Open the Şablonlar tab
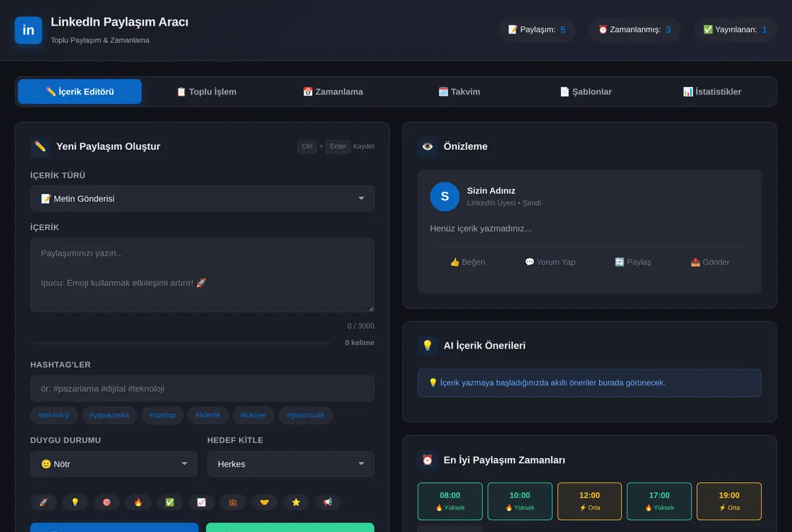792x532 pixels. coord(585,92)
